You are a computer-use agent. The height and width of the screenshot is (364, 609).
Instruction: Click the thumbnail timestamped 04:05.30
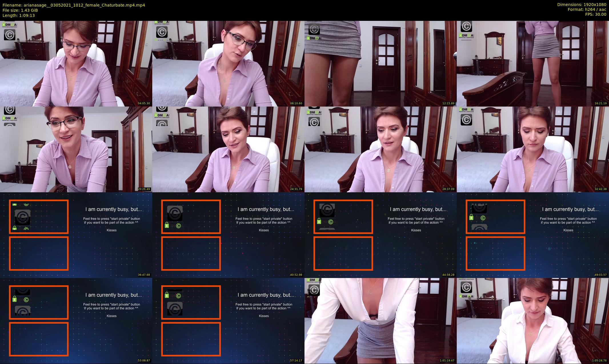point(76,63)
